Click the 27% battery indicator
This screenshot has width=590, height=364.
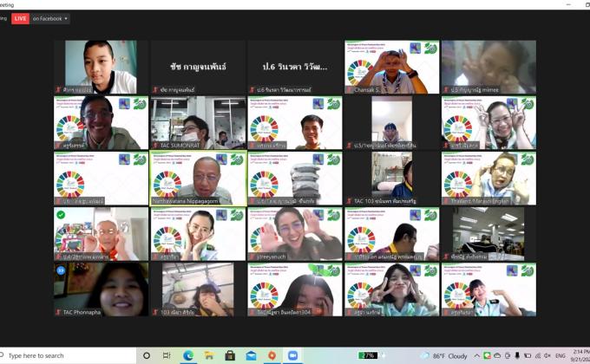(x=368, y=355)
